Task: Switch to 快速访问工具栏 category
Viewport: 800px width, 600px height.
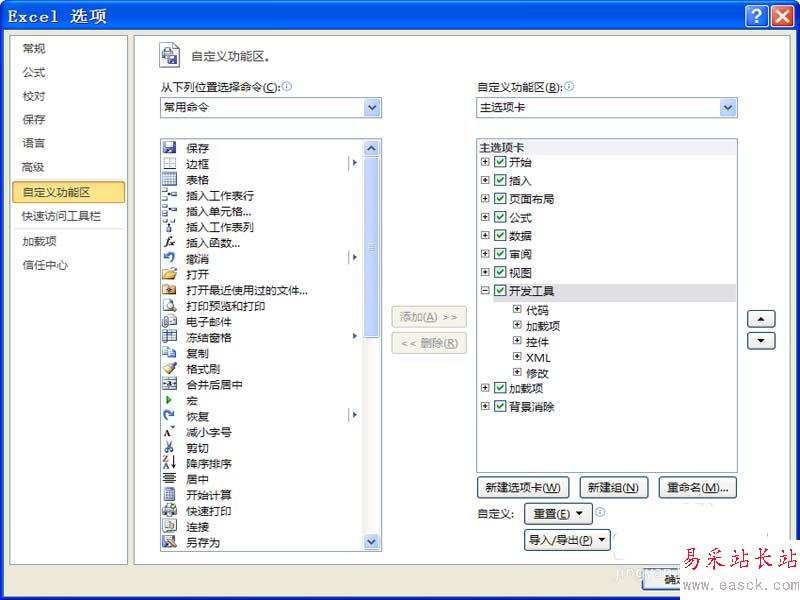Action: click(61, 216)
